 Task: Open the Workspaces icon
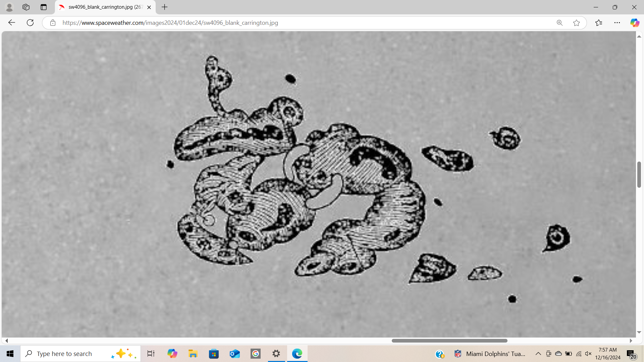26,7
